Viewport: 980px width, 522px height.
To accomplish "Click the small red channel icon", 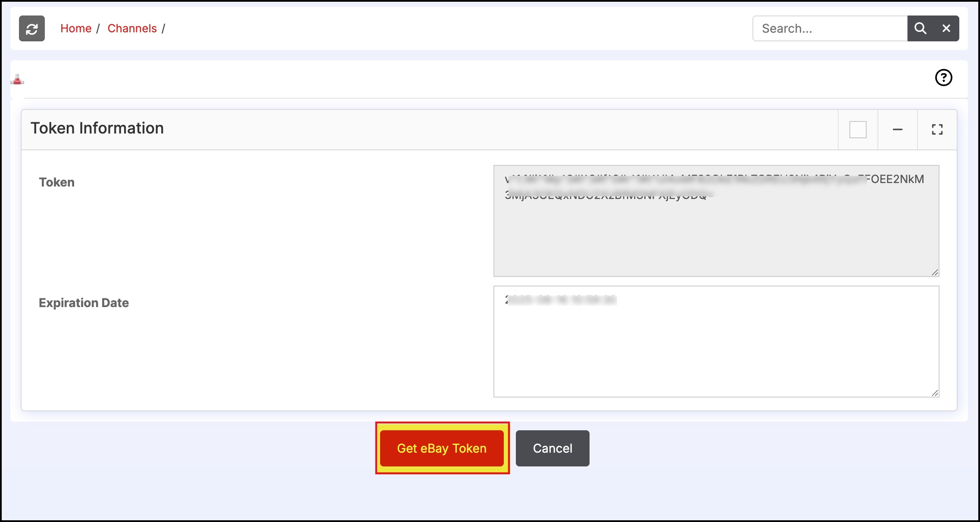I will [17, 80].
